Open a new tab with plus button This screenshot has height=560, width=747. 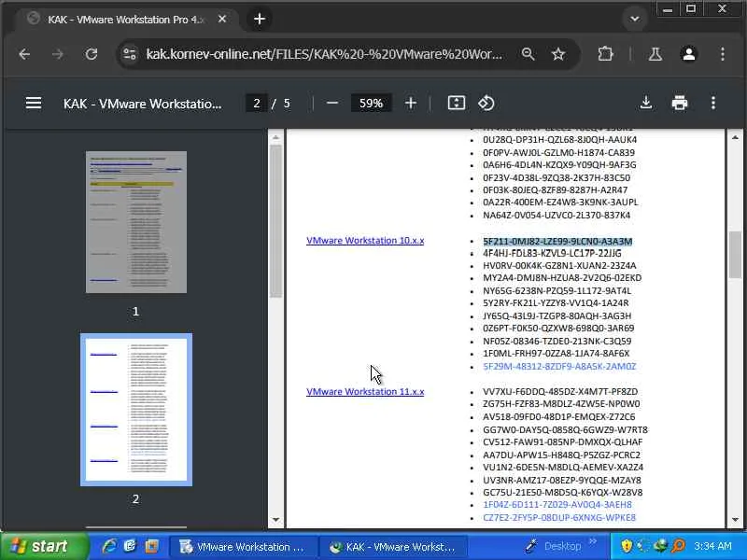click(x=260, y=19)
